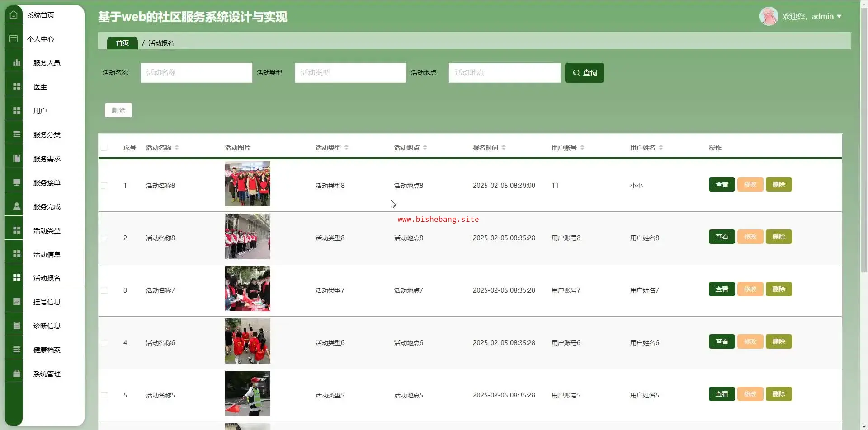
Task: Click the sidebar icon beside 个人中心
Action: tap(14, 39)
